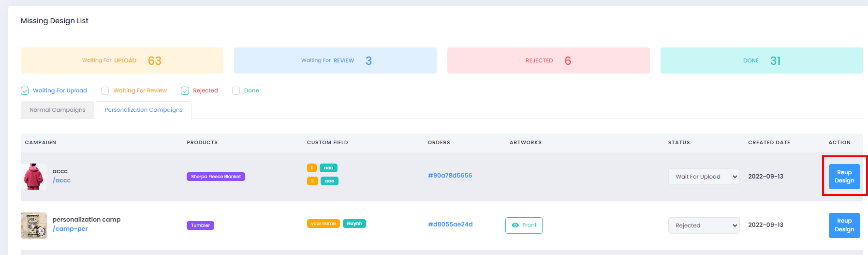Click the STATUS column header
The image size is (868, 255).
[679, 143]
